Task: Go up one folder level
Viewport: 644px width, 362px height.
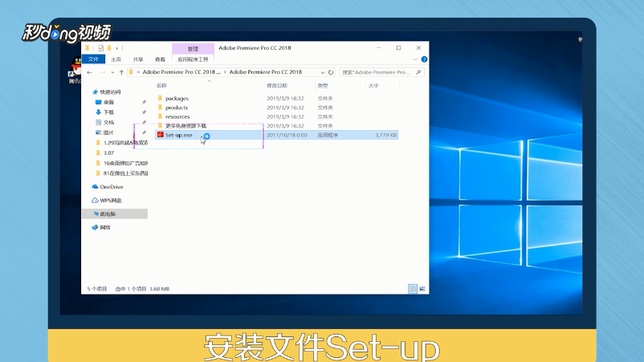Action: tap(121, 72)
